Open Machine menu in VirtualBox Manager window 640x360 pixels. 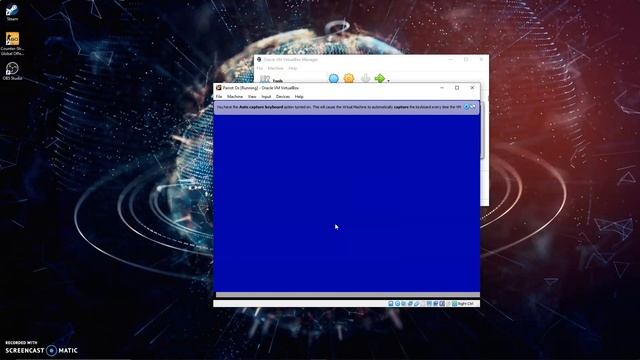point(276,68)
